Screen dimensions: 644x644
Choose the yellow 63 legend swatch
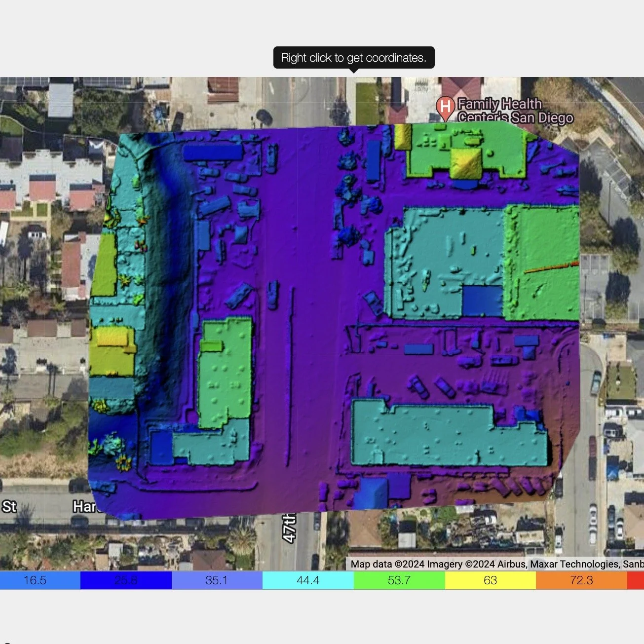point(491,580)
